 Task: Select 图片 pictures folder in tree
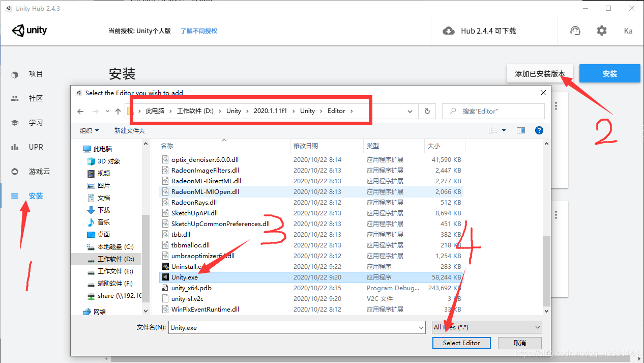(x=98, y=186)
